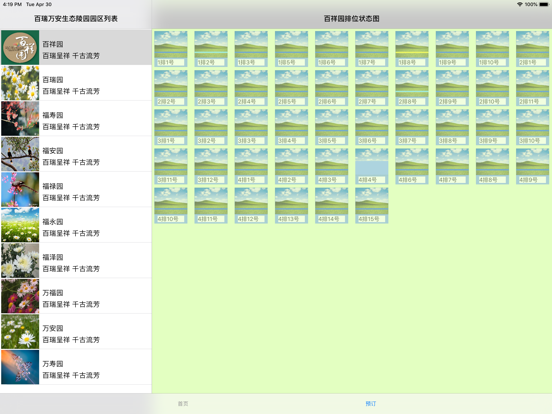Select plot tile 2排10号
552x414 pixels.
coord(492,88)
